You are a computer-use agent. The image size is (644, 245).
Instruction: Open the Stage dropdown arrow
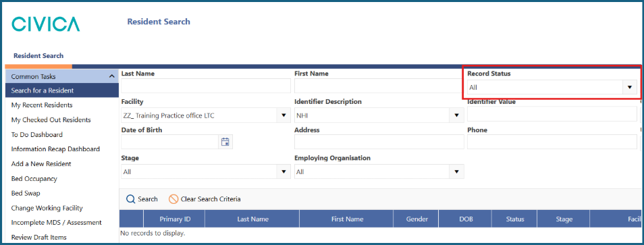[284, 172]
